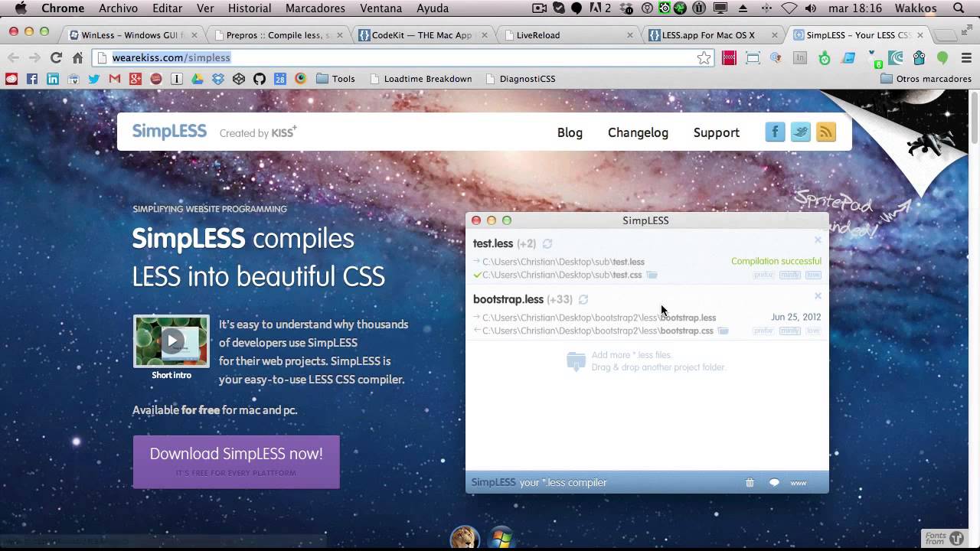Click speech bubble icon in SimpLESS footer
The height and width of the screenshot is (551, 980).
pyautogui.click(x=774, y=483)
